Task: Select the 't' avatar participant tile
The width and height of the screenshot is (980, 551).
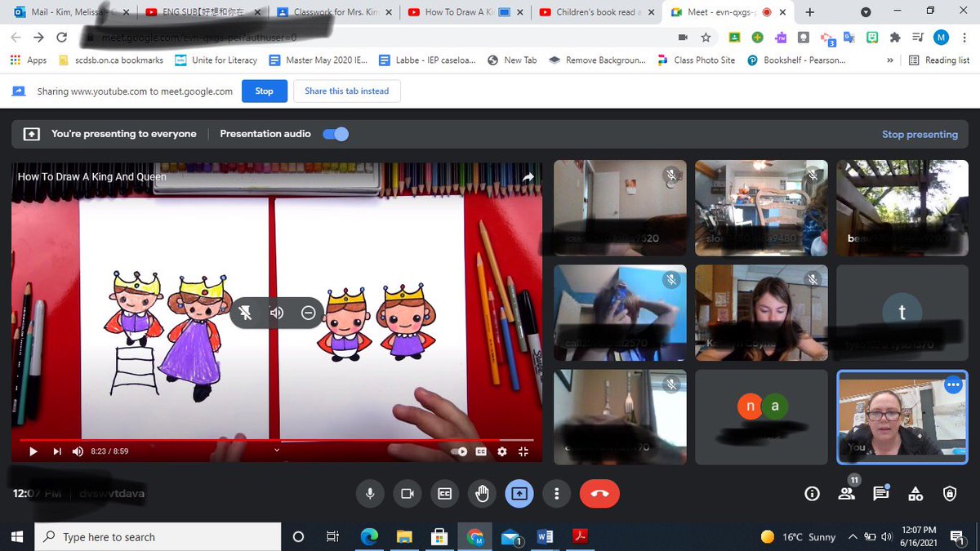Action: pos(902,313)
